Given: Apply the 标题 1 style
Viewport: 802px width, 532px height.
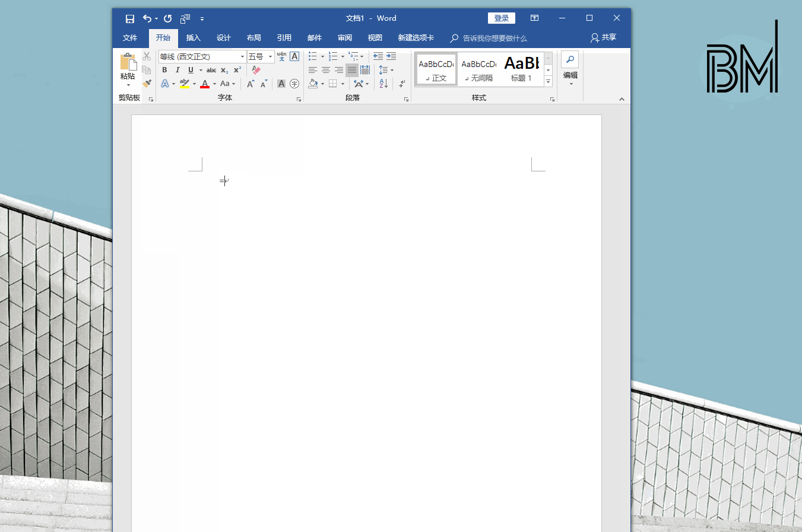Looking at the screenshot, I should 521,68.
